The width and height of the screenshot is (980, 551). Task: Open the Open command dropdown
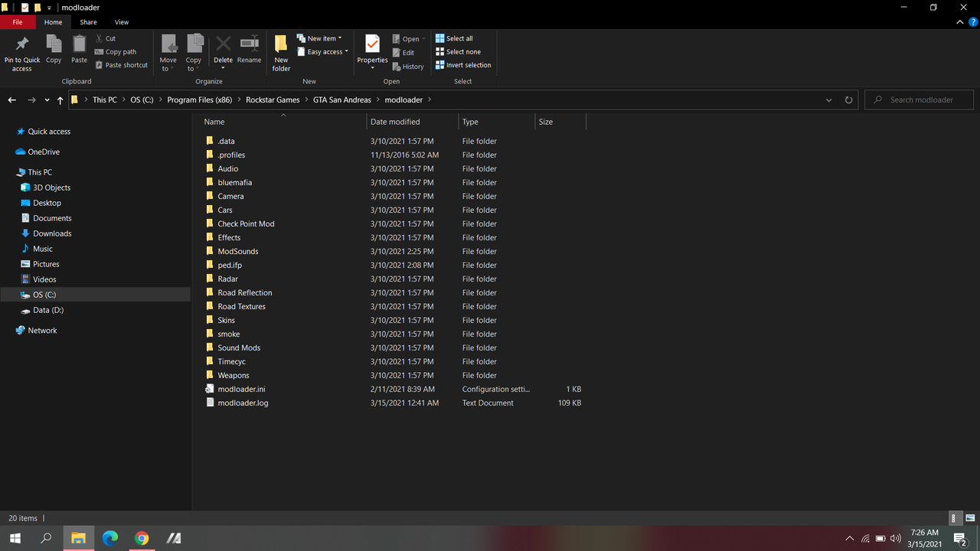click(409, 39)
